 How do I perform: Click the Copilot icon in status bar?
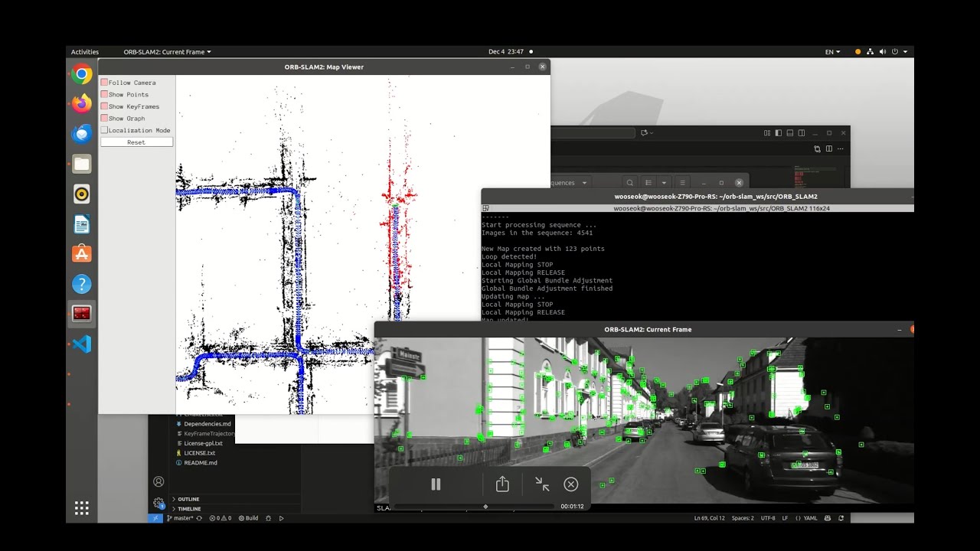[827, 518]
